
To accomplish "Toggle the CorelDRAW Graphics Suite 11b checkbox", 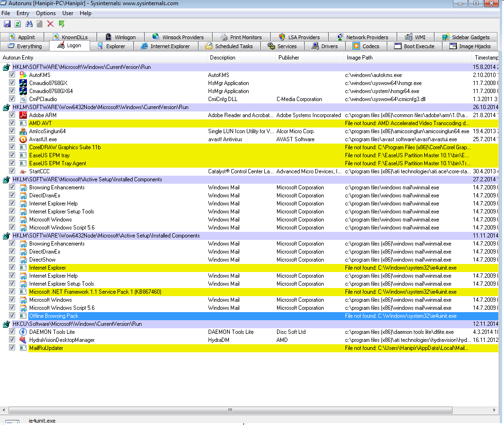I will [x=12, y=147].
